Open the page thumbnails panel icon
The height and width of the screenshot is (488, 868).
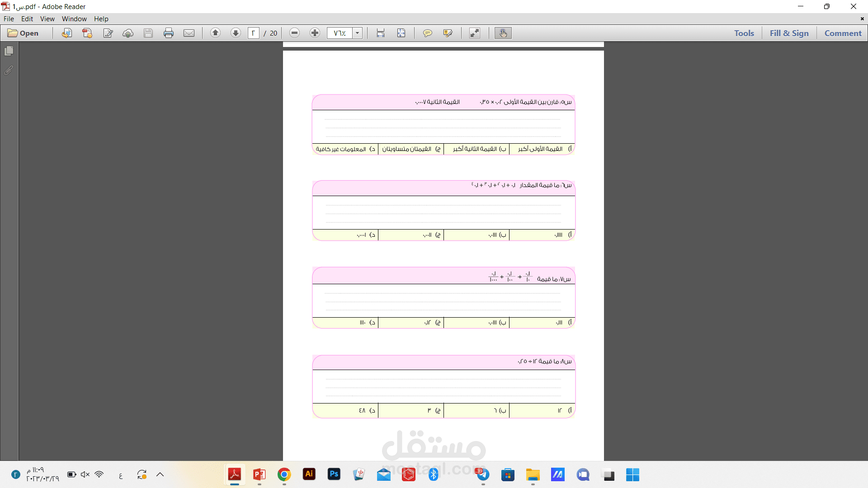(9, 51)
